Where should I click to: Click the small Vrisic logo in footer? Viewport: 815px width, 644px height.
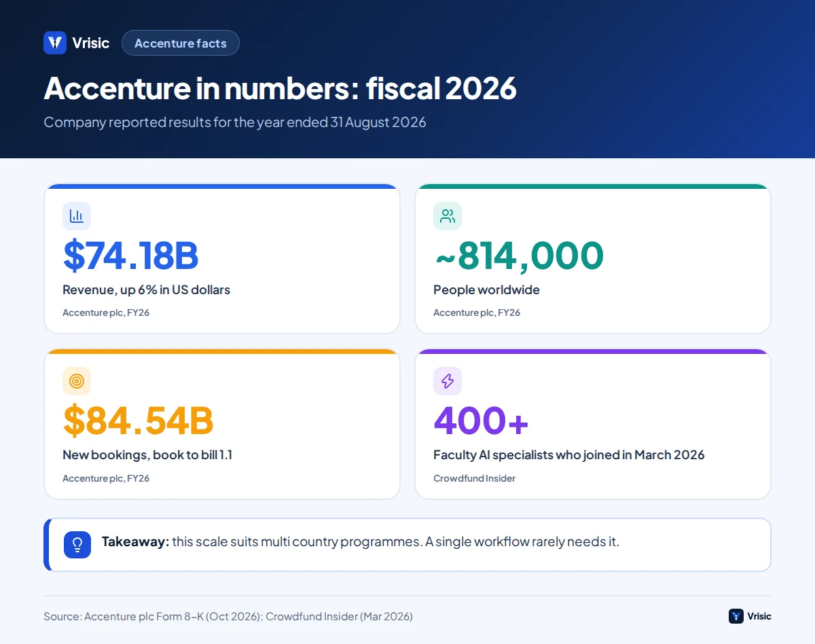point(736,616)
